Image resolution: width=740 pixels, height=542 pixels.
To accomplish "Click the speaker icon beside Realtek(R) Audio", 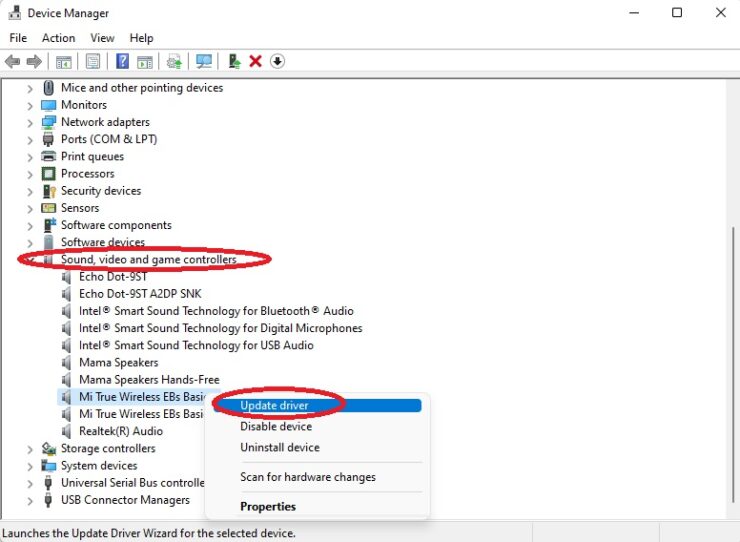I will (67, 432).
